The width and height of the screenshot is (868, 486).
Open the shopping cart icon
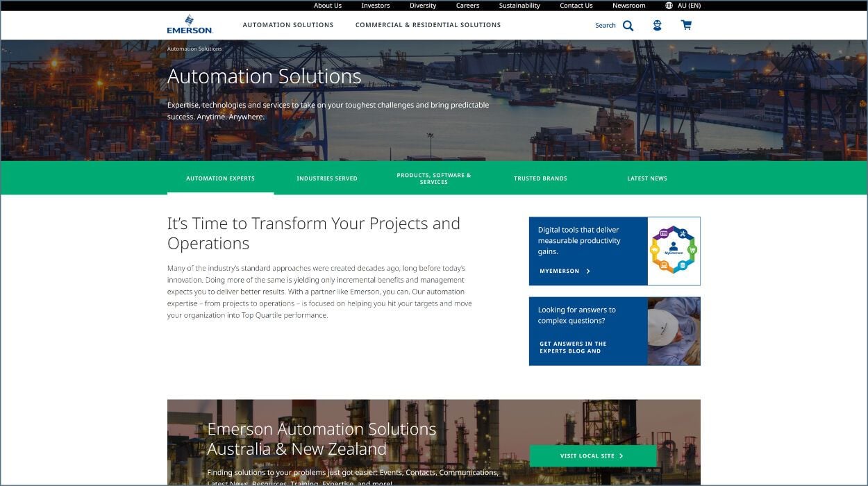pos(686,25)
